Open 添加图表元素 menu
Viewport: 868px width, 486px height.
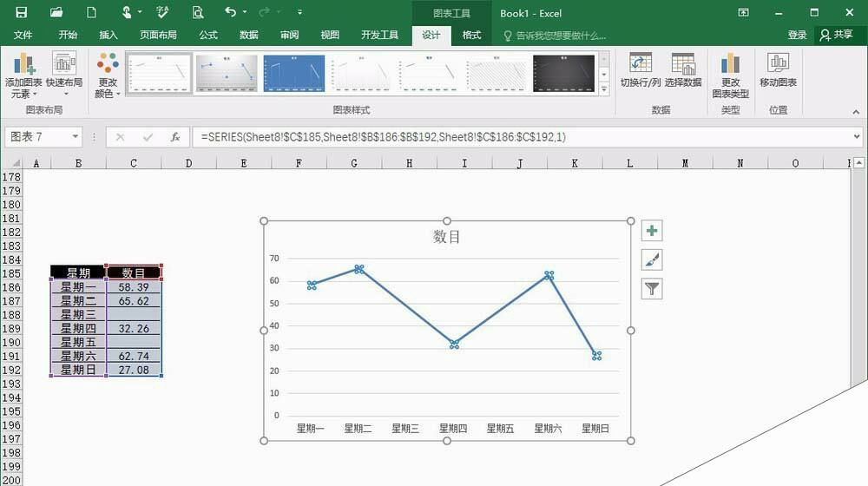coord(23,76)
